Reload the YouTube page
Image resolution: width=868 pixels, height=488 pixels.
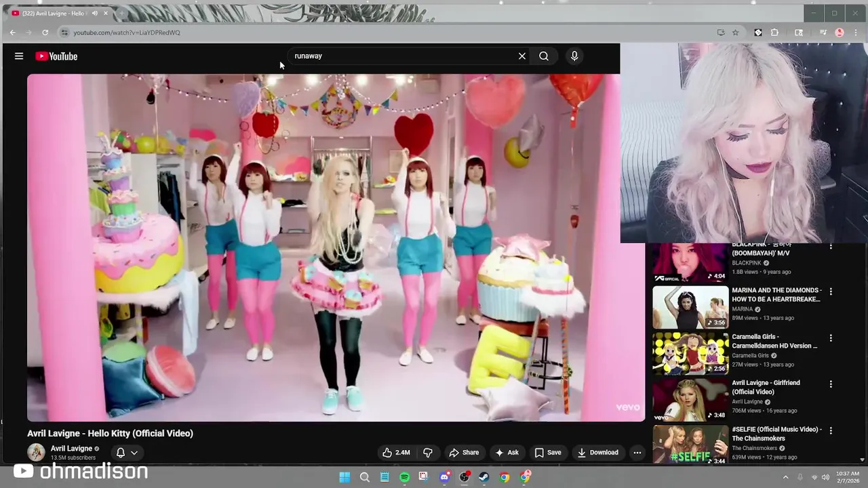tap(45, 33)
